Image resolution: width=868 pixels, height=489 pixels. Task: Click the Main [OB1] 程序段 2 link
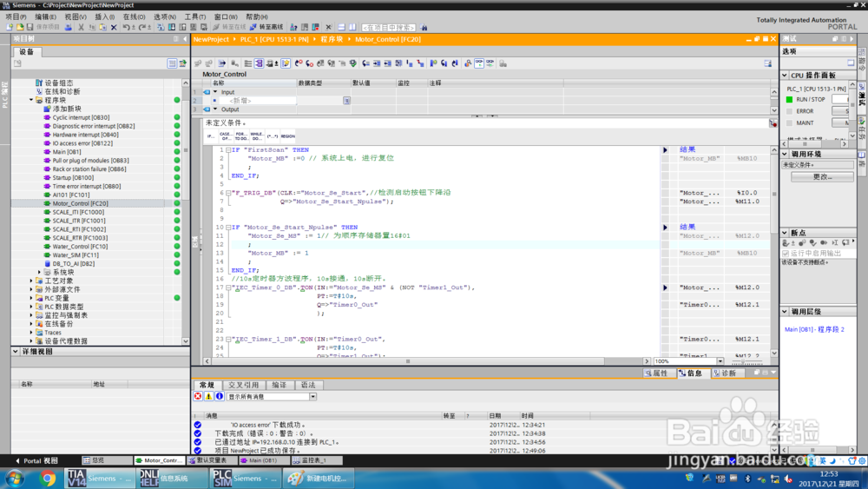pos(814,329)
